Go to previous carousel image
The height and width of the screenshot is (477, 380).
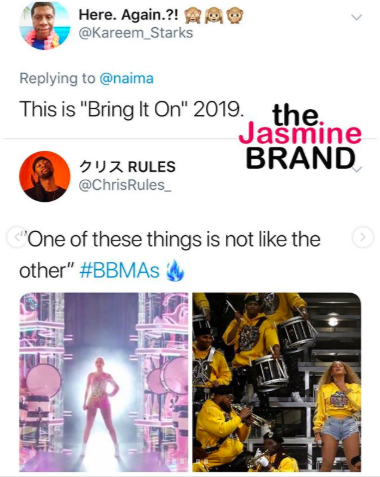[x=17, y=237]
